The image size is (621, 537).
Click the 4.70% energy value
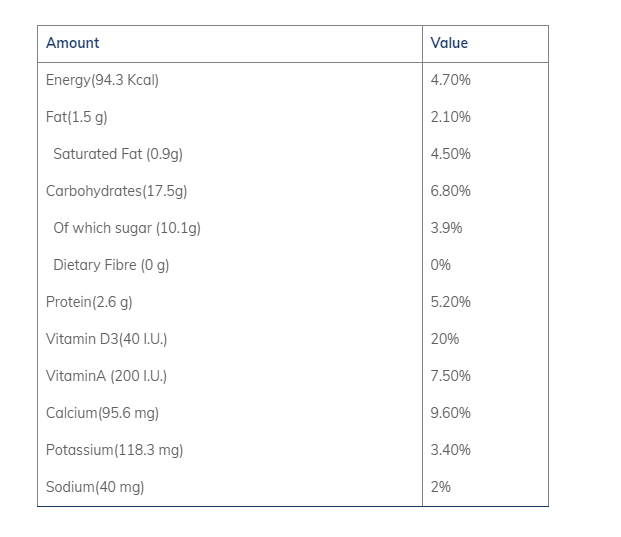pyautogui.click(x=450, y=80)
